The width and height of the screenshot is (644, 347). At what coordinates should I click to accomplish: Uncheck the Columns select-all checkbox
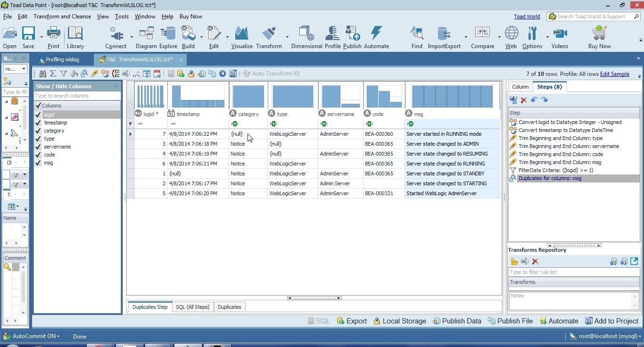click(38, 106)
